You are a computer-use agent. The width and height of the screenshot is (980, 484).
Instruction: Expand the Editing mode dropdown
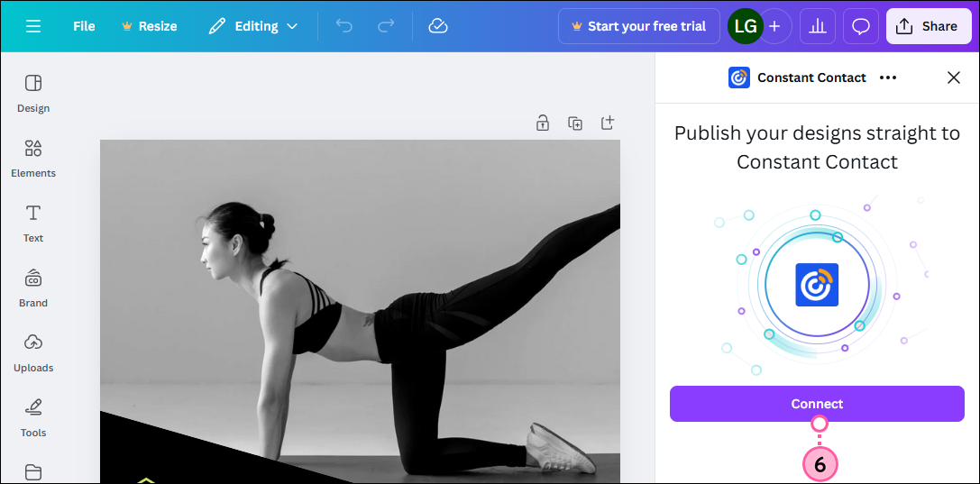(x=253, y=26)
